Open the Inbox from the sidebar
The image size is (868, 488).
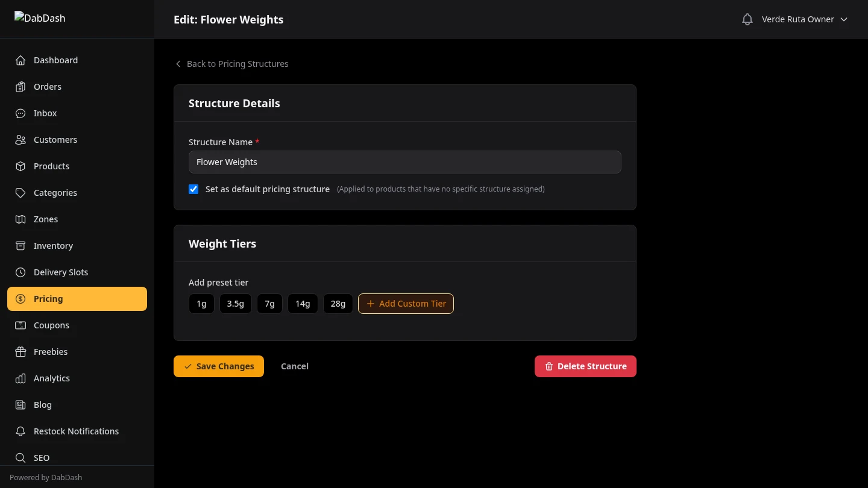coord(45,113)
